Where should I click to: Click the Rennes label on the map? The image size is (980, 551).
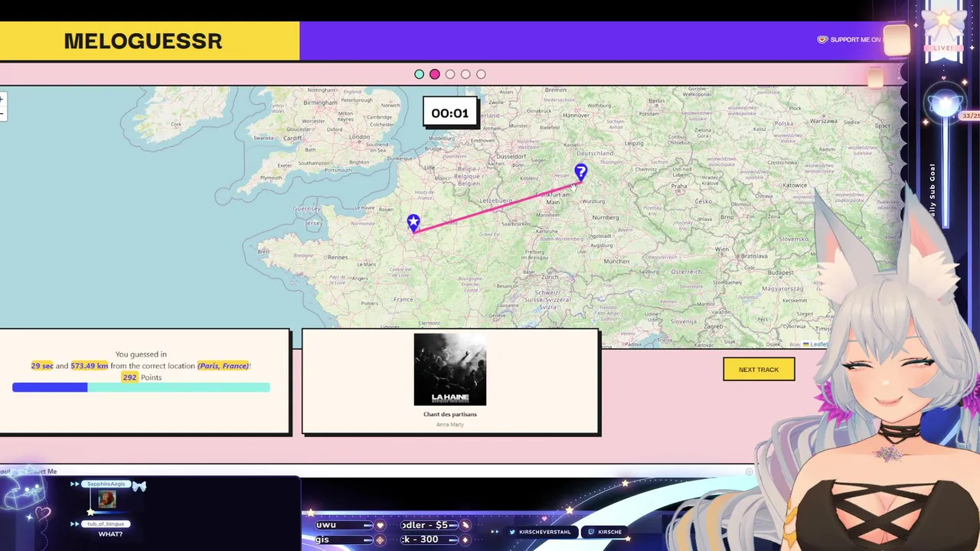click(x=338, y=258)
